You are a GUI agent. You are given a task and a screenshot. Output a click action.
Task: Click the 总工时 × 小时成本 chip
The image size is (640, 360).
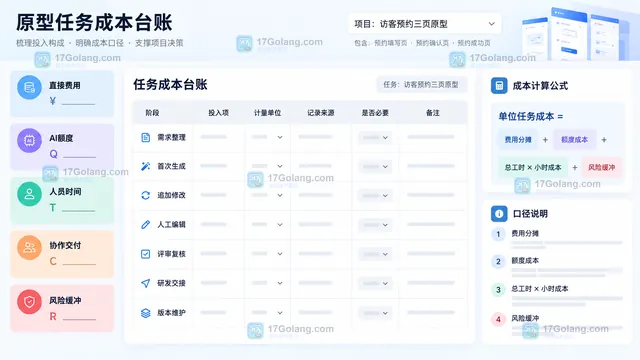pyautogui.click(x=533, y=167)
